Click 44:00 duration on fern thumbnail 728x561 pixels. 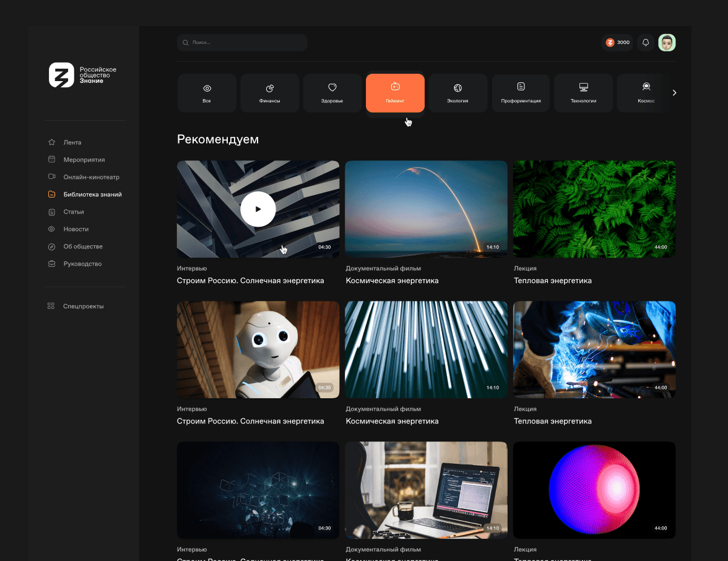661,247
